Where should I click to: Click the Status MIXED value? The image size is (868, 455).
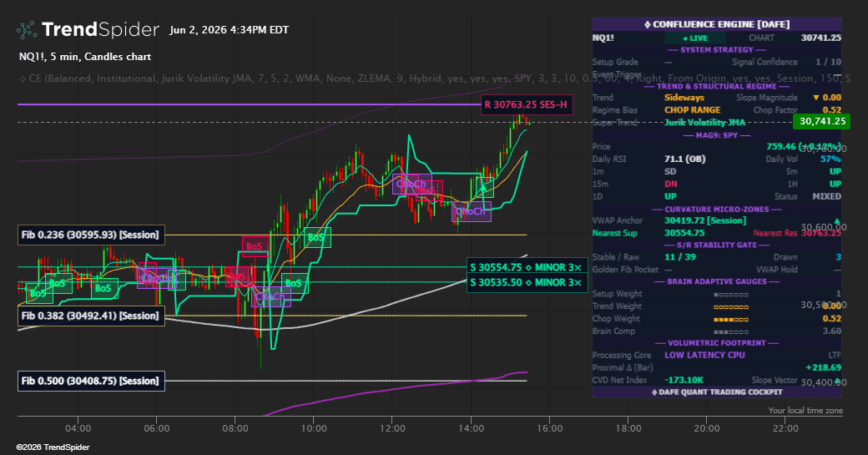pyautogui.click(x=826, y=196)
